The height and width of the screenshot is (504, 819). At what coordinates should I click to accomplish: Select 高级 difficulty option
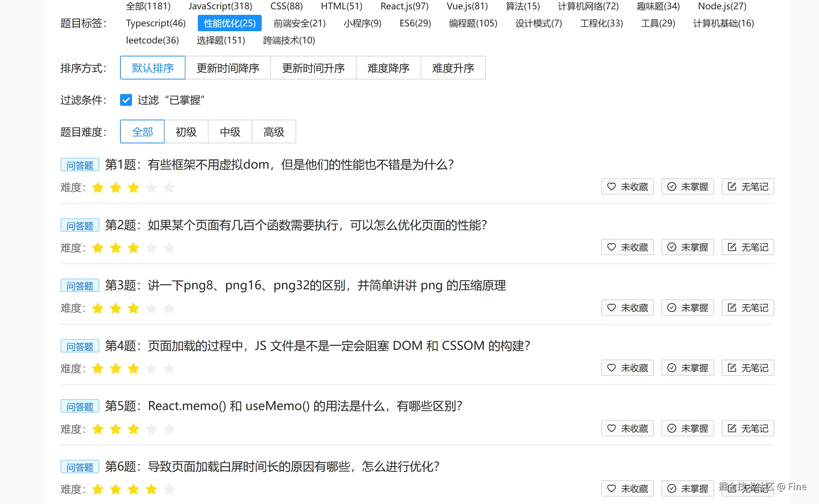click(274, 131)
